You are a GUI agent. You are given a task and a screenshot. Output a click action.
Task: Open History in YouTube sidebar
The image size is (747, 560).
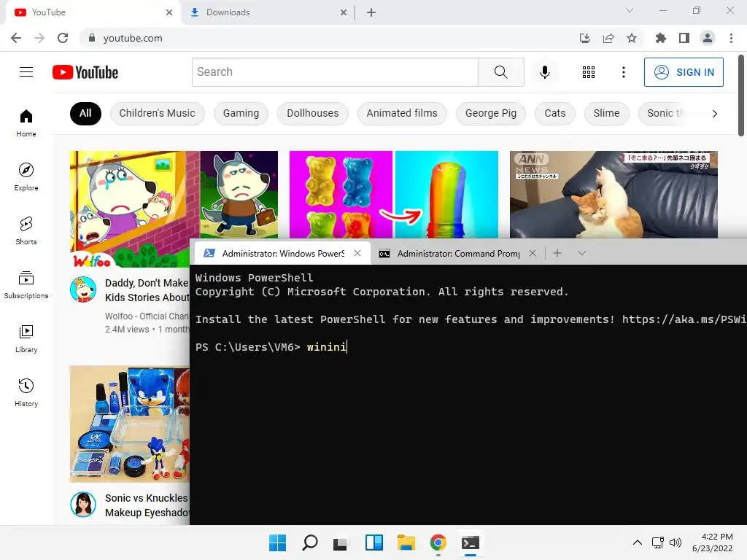click(x=26, y=392)
